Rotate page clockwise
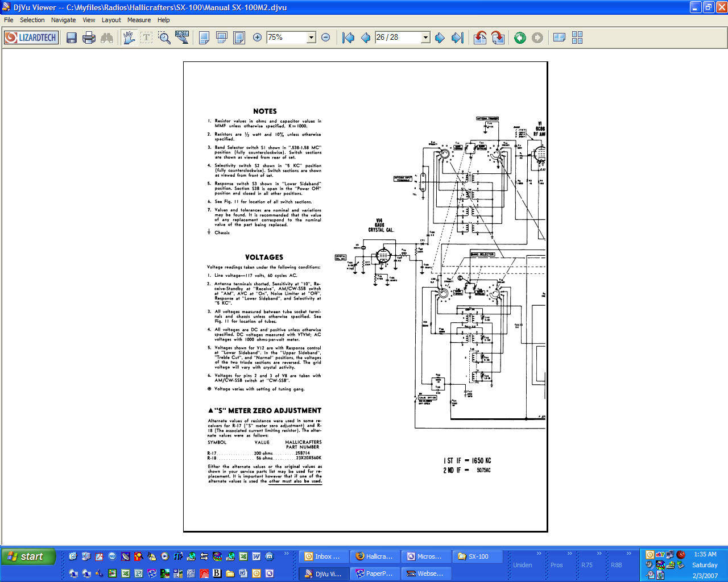The image size is (728, 582). (x=498, y=38)
